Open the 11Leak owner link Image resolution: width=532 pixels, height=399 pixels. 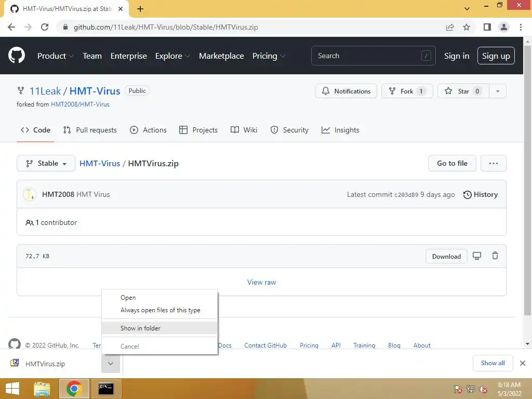pos(45,91)
